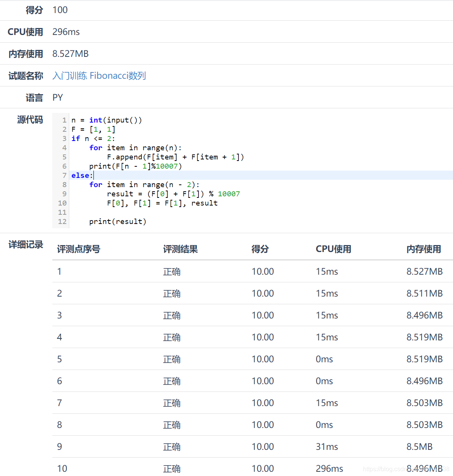
Task: Click code line 12 print(result)
Action: 118,222
